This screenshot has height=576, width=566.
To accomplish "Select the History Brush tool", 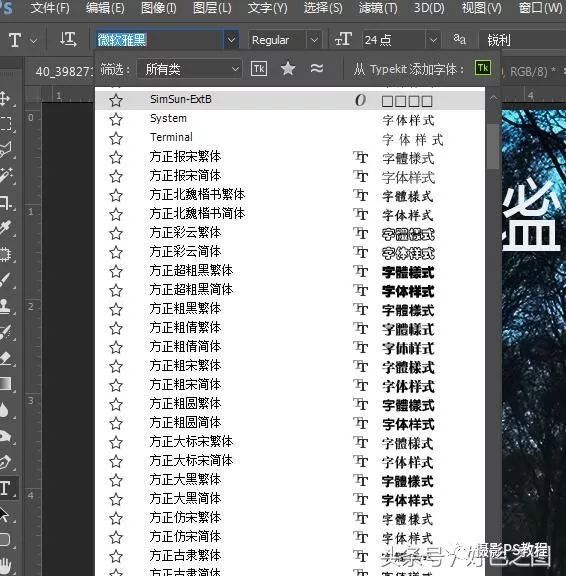I will pos(6,332).
